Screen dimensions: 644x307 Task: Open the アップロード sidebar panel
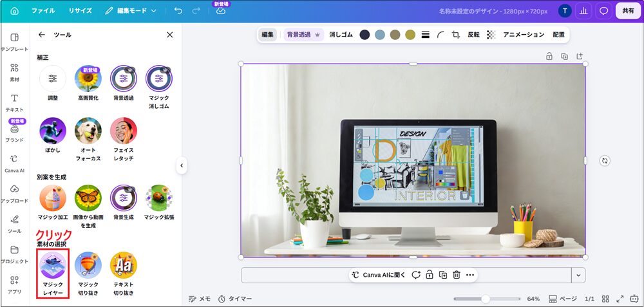14,193
